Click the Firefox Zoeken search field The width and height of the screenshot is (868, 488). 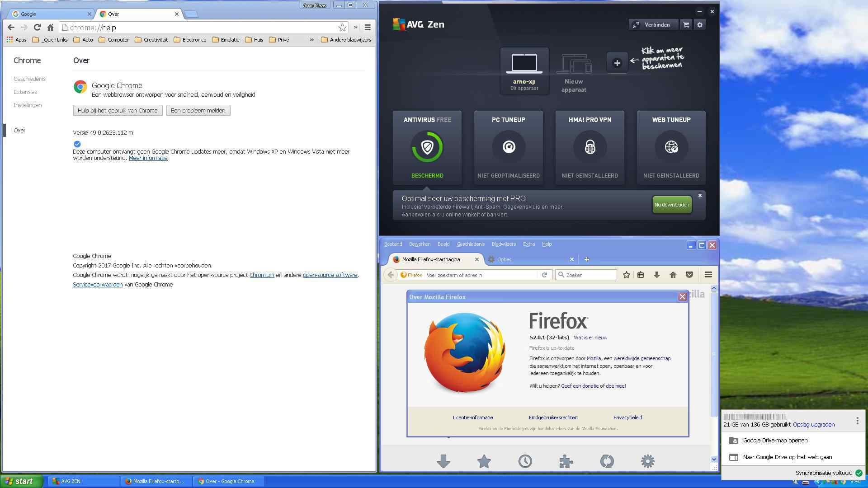tap(586, 275)
